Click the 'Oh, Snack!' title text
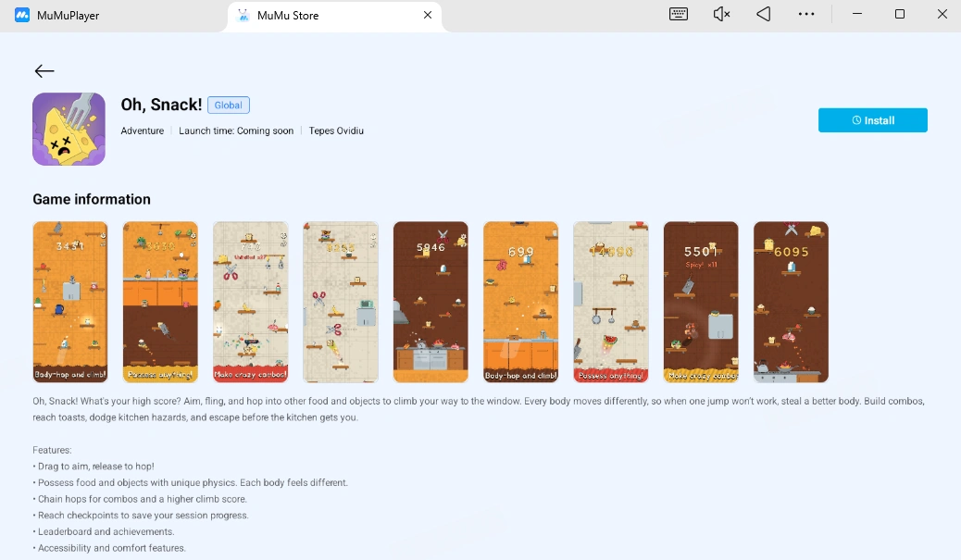The width and height of the screenshot is (961, 560). (x=161, y=105)
